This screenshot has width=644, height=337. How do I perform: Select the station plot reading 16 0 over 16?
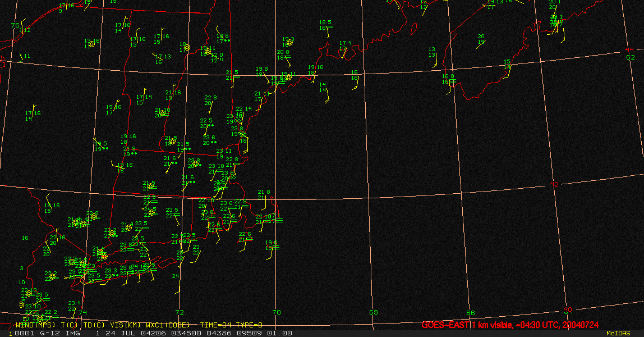pos(448,79)
